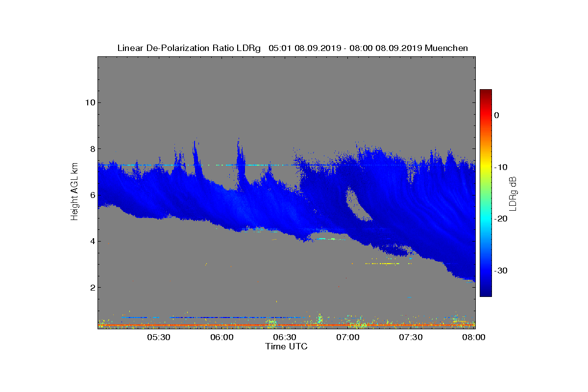Click the colorbar value -20
This screenshot has height=392, width=588.
pyautogui.click(x=500, y=219)
